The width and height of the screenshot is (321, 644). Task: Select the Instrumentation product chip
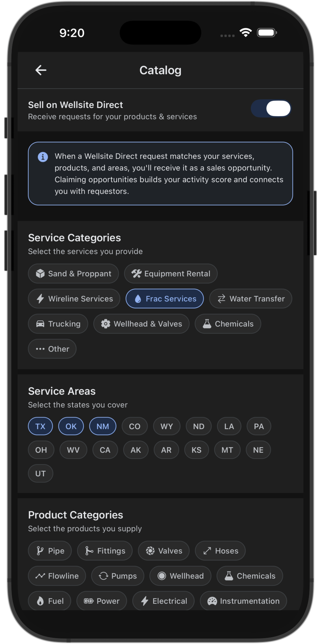pos(243,601)
